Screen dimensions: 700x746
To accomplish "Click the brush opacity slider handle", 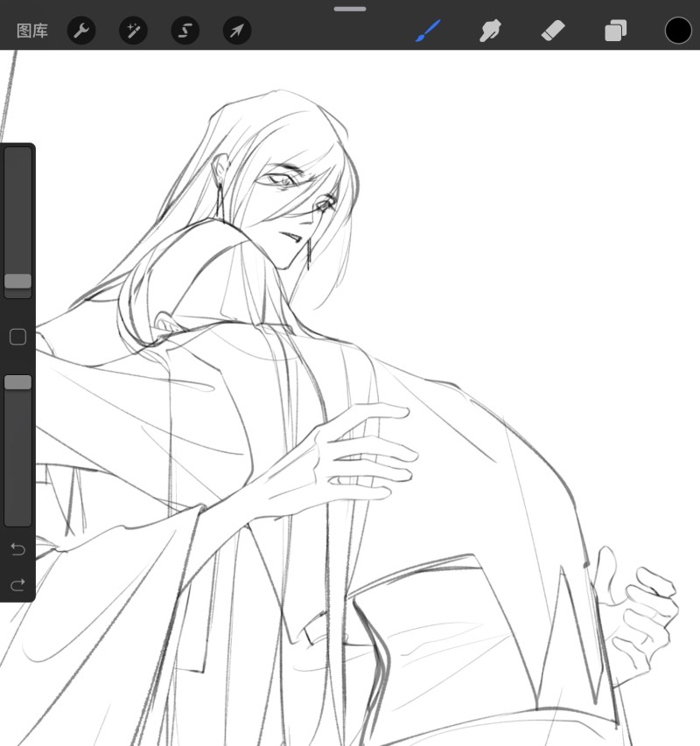I will click(18, 382).
